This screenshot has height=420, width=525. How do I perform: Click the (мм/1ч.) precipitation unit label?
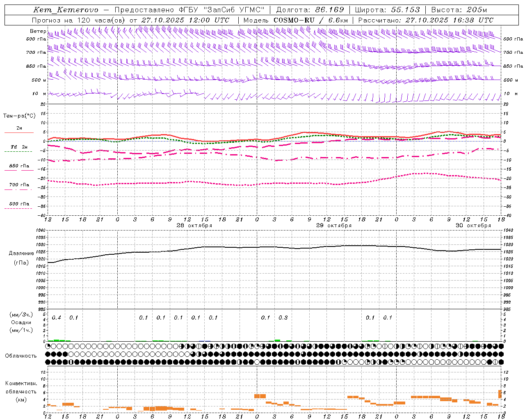tap(21, 330)
